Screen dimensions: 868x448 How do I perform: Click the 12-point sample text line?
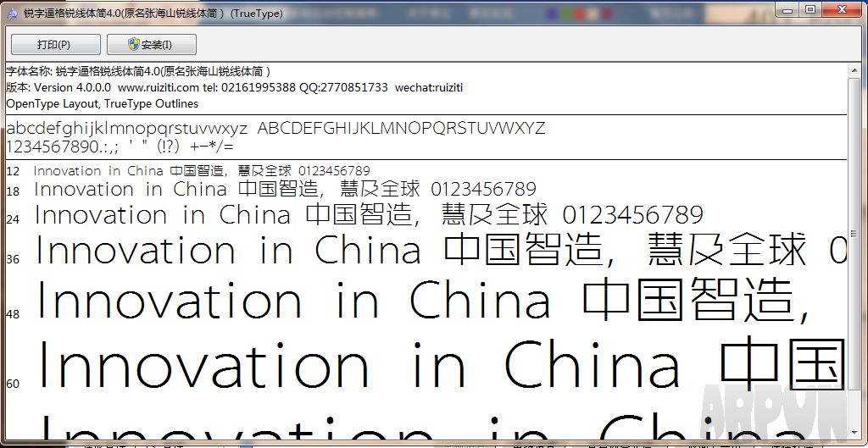pyautogui.click(x=202, y=171)
